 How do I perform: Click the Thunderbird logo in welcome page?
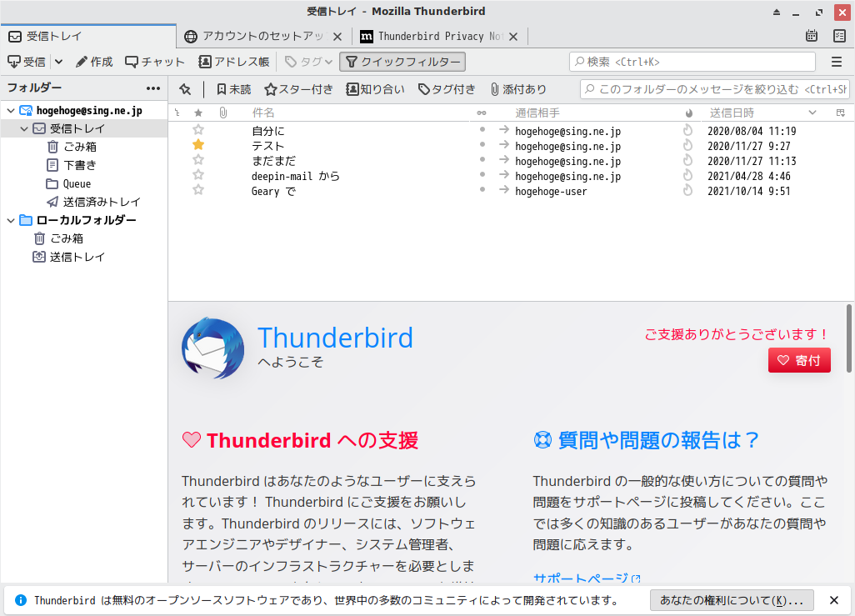coord(212,348)
